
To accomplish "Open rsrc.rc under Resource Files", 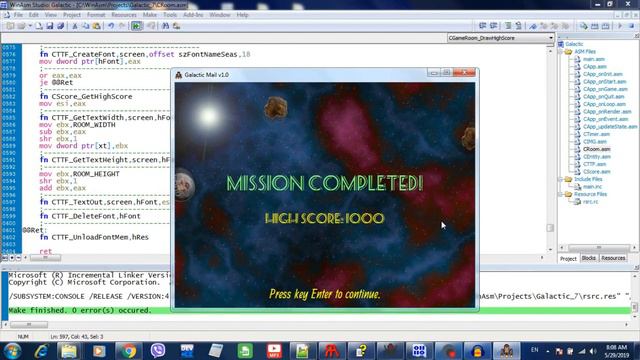I will (x=590, y=202).
